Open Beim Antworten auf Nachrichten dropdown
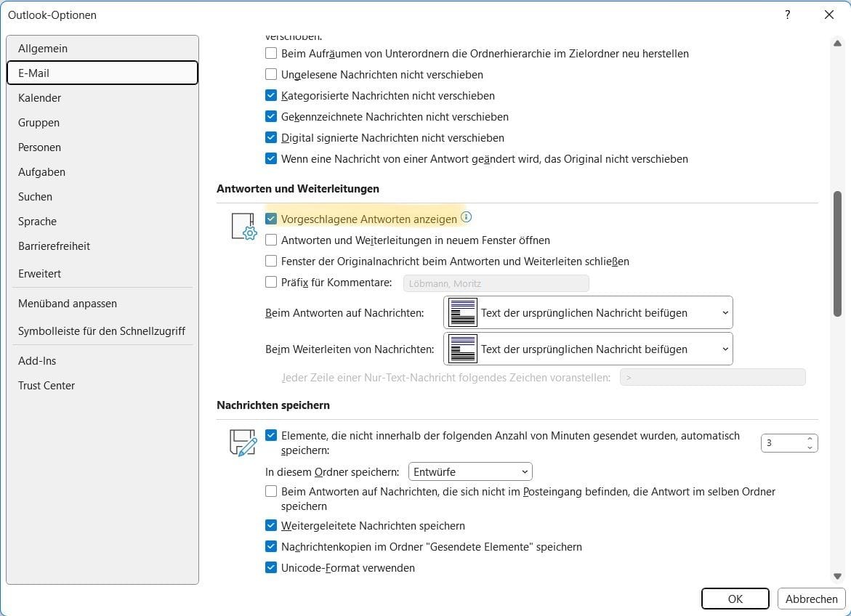 (589, 312)
